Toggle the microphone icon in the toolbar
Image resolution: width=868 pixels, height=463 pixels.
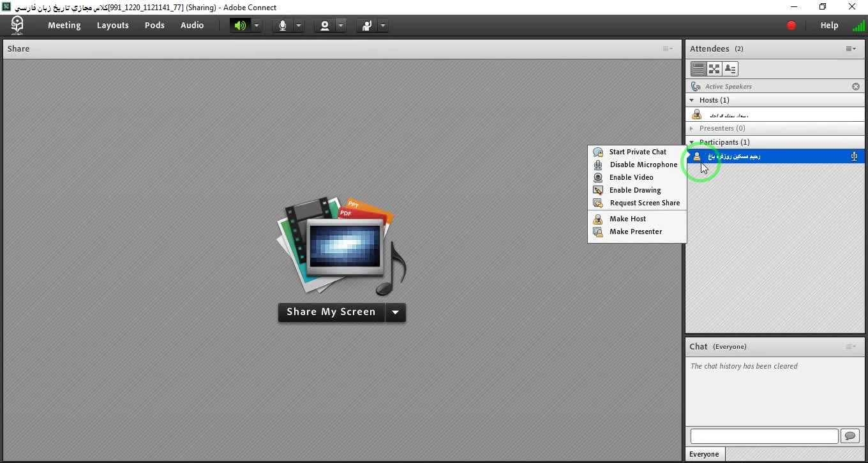pyautogui.click(x=282, y=26)
